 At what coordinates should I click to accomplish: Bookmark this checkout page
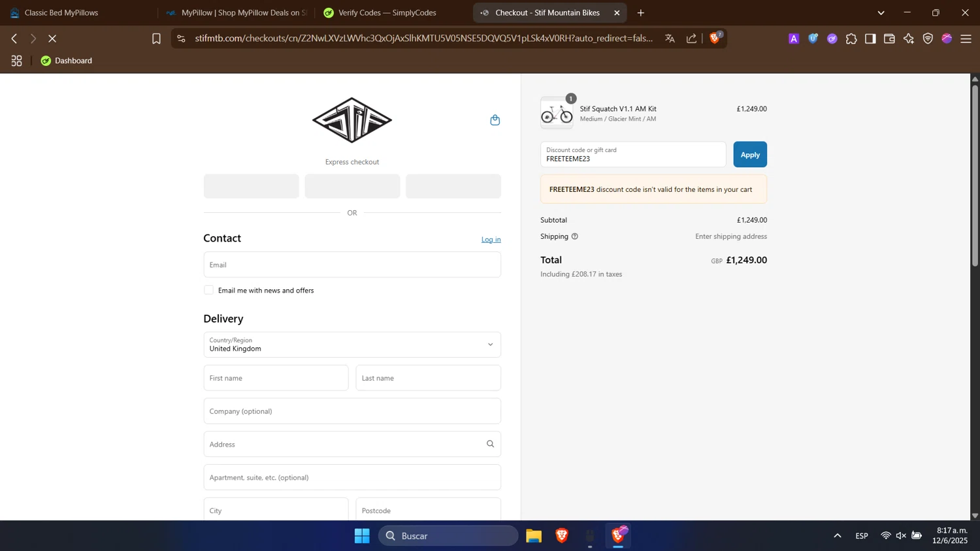click(x=156, y=39)
